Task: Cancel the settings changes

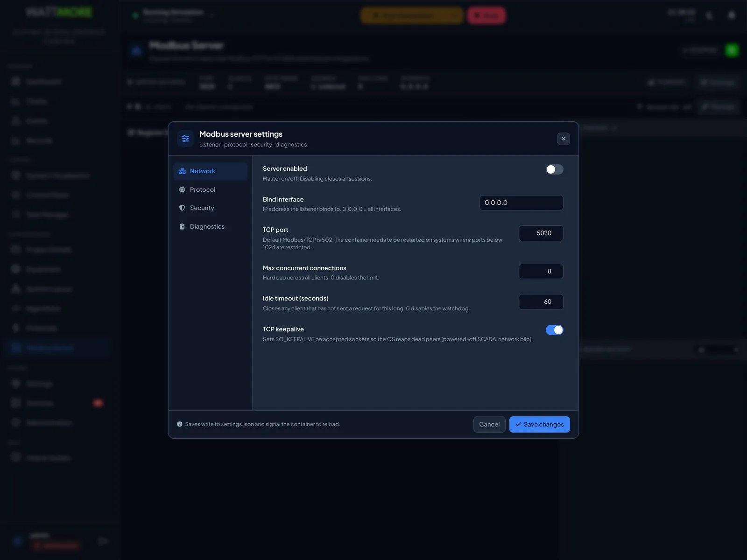Action: 489,424
